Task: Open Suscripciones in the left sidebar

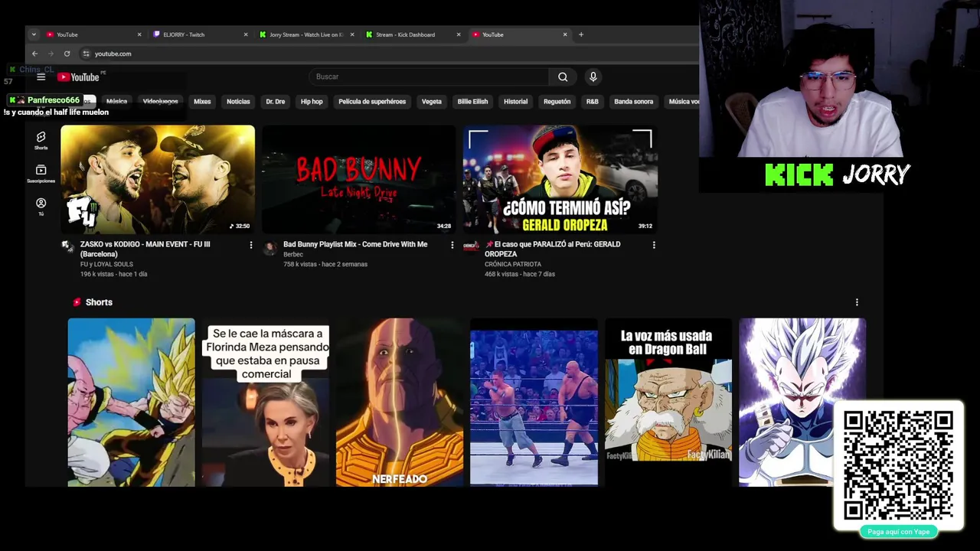Action: point(41,174)
